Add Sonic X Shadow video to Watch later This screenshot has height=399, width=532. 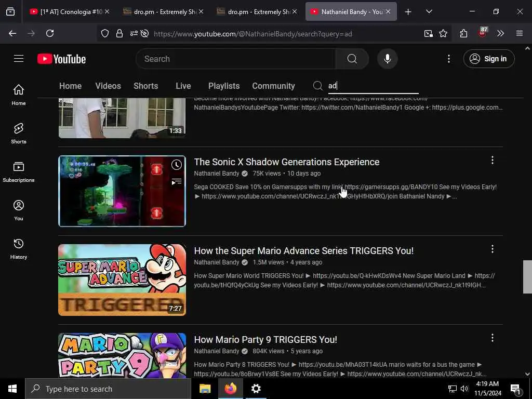pos(177,165)
